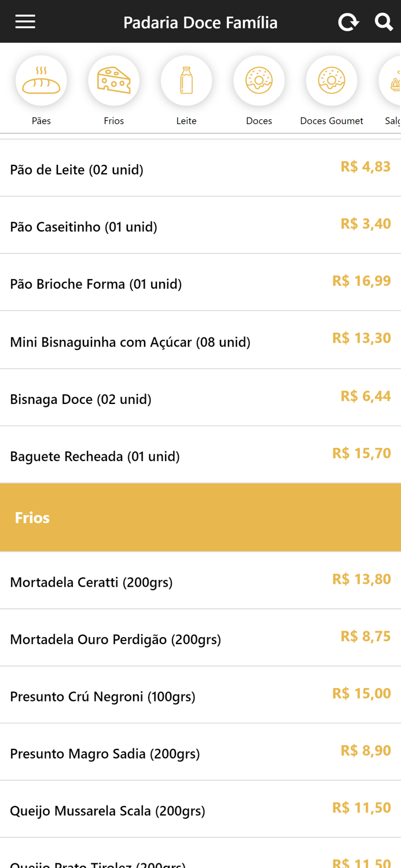This screenshot has height=868, width=401.
Task: Open the hamburger navigation menu
Action: click(25, 21)
